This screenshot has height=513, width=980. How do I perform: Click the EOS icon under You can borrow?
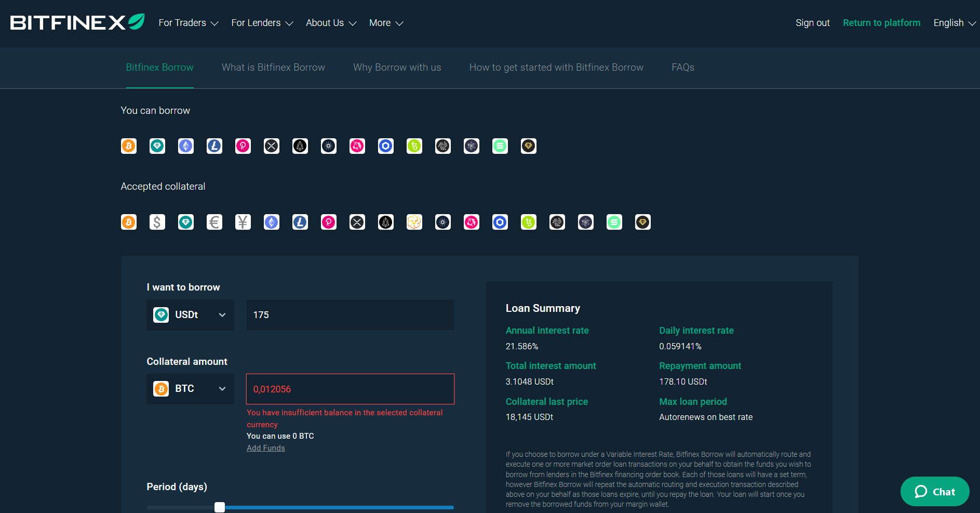(300, 146)
